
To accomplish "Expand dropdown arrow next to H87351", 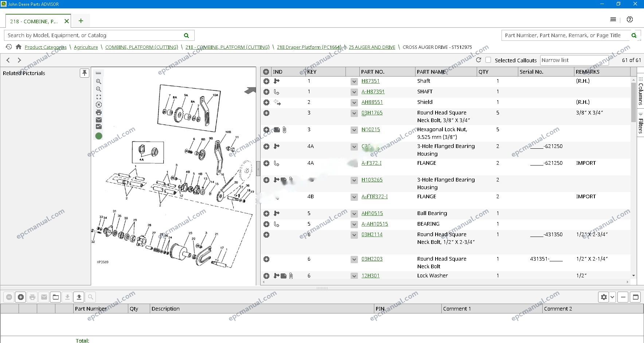I will pos(354,82).
